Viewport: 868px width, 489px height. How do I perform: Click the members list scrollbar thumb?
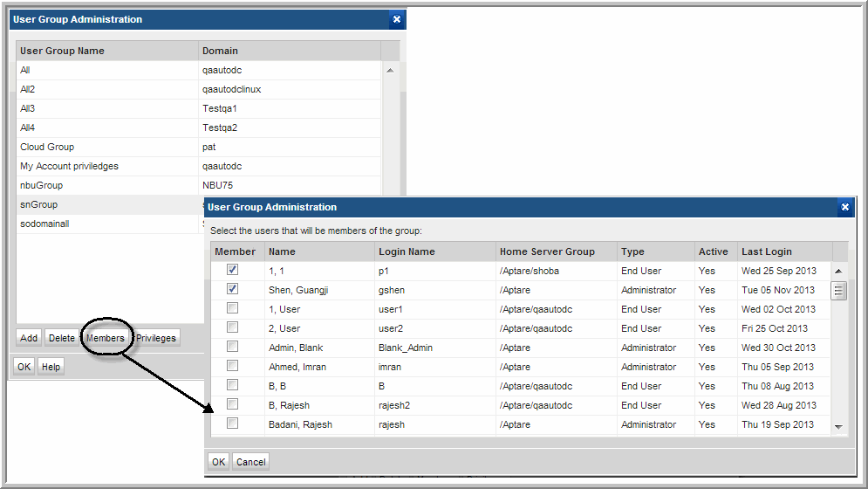(x=838, y=291)
